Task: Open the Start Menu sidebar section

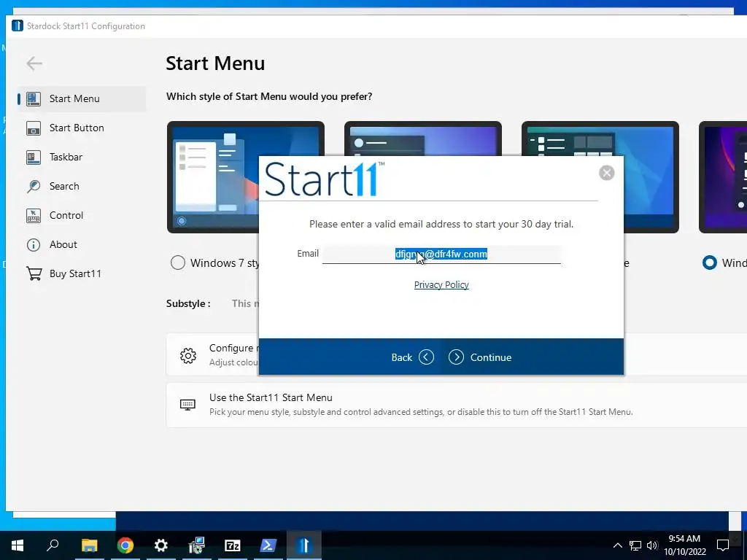Action: tap(82, 99)
